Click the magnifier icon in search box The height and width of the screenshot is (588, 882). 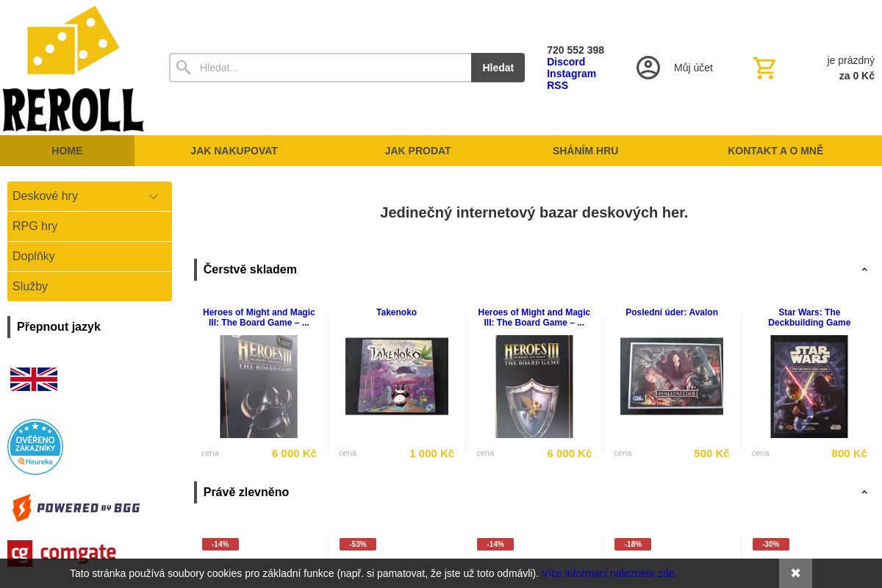point(184,68)
